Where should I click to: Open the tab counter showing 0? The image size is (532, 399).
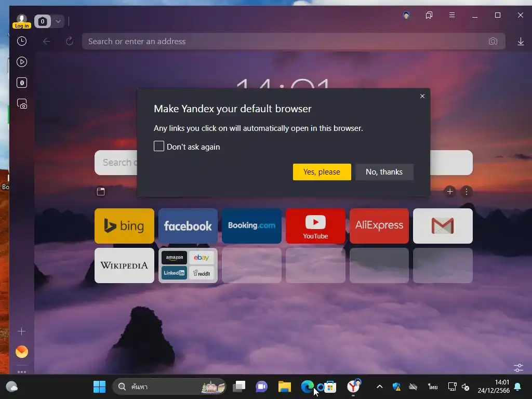pyautogui.click(x=43, y=21)
